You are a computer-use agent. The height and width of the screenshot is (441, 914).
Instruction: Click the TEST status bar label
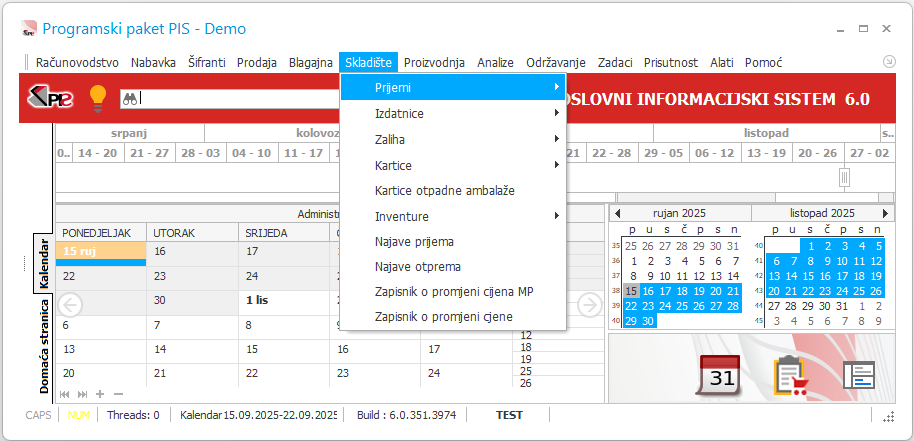click(x=509, y=415)
